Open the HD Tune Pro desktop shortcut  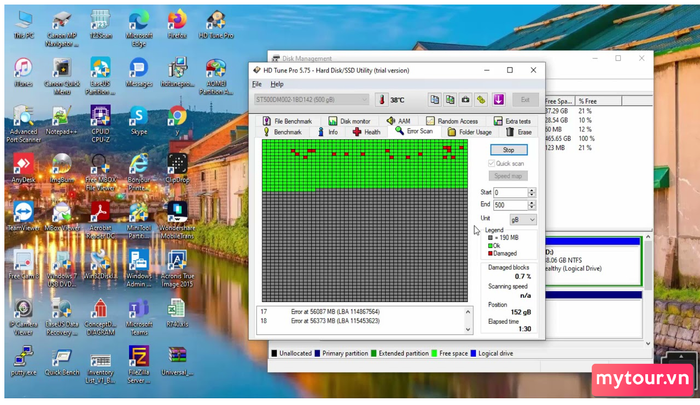[x=216, y=25]
